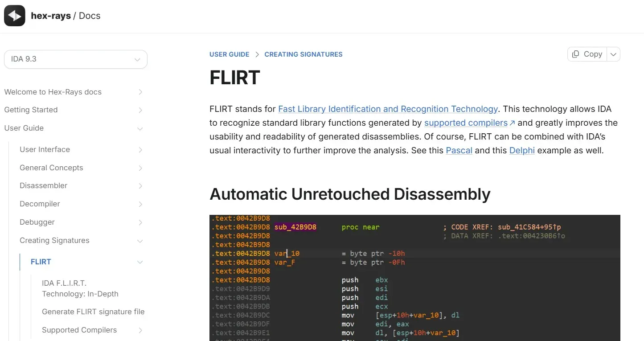
Task: Open the Decompiler sidebar item
Action: (x=40, y=204)
